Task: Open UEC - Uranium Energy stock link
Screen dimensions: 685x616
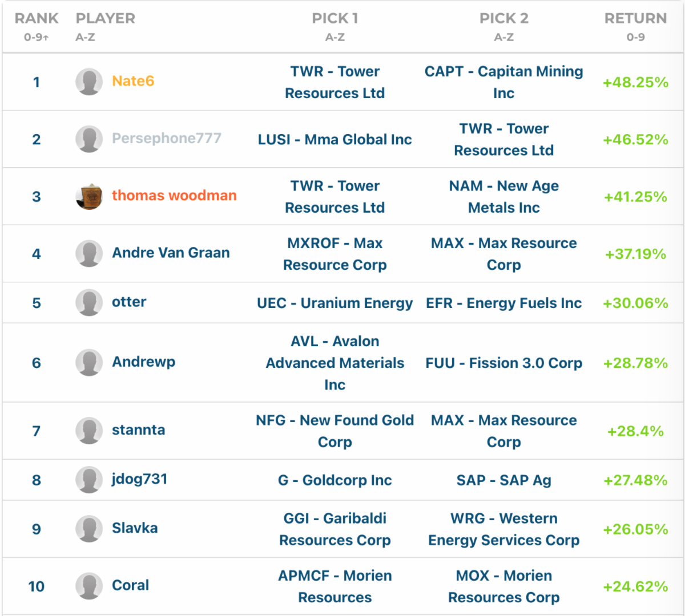Action: (x=335, y=303)
